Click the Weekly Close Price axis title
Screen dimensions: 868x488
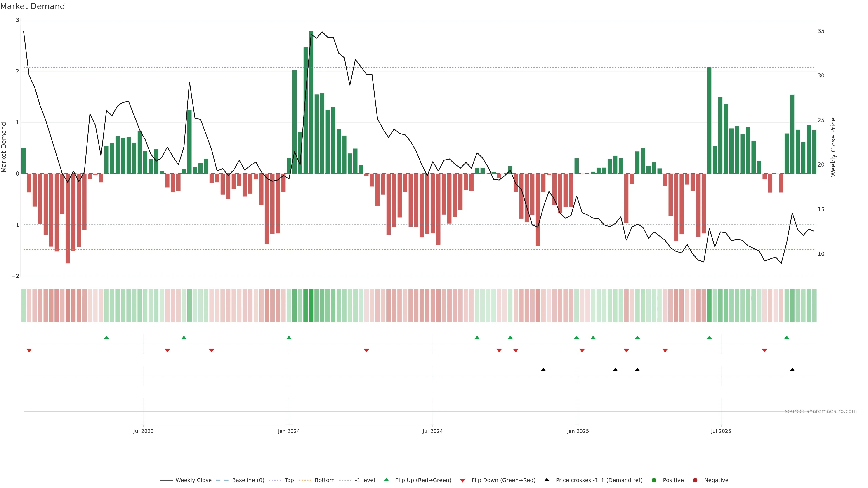pyautogui.click(x=833, y=147)
